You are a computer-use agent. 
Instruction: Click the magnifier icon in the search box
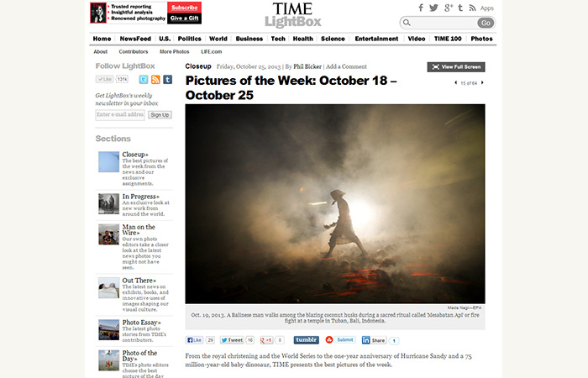pyautogui.click(x=407, y=23)
